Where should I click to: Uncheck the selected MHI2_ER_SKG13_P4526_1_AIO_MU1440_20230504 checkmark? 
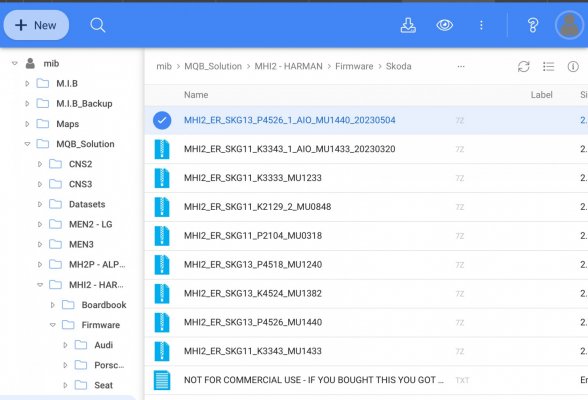tap(162, 120)
